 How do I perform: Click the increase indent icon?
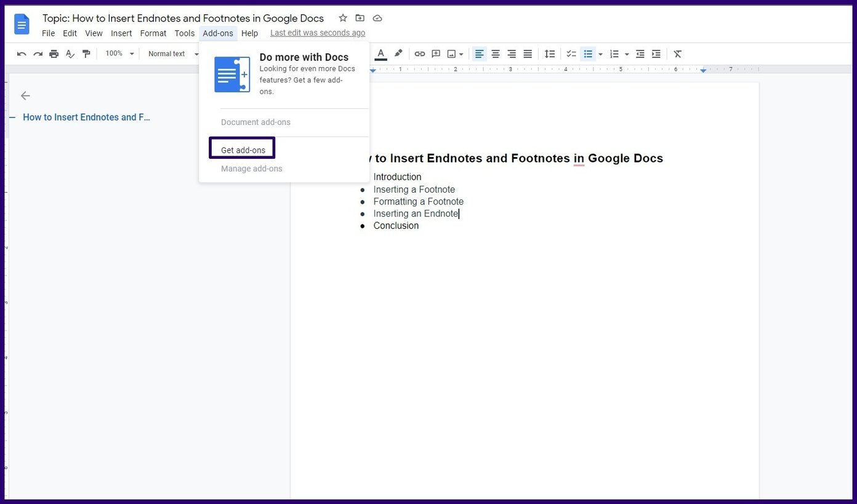[x=656, y=54]
